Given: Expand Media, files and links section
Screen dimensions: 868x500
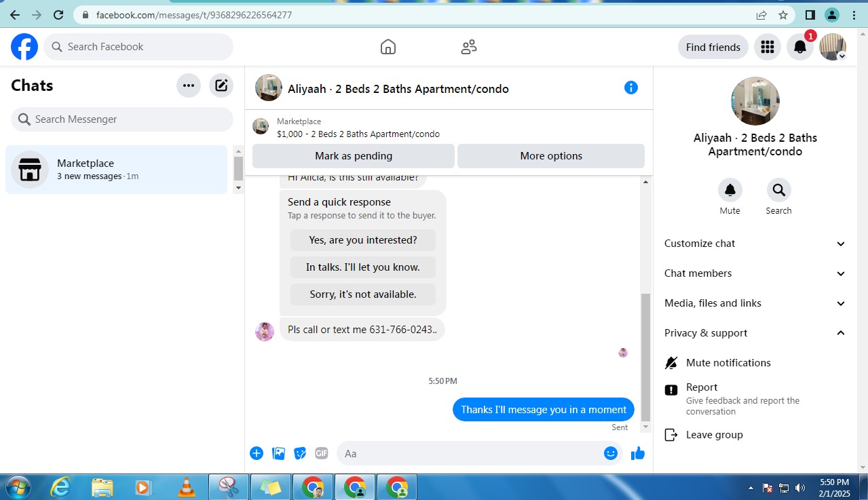Looking at the screenshot, I should 754,303.
